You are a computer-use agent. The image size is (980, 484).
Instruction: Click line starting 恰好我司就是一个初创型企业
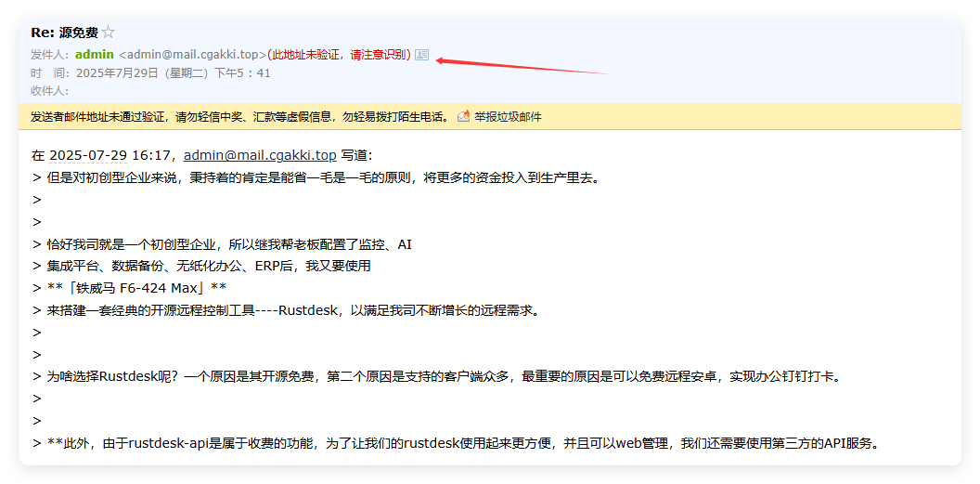click(x=222, y=244)
